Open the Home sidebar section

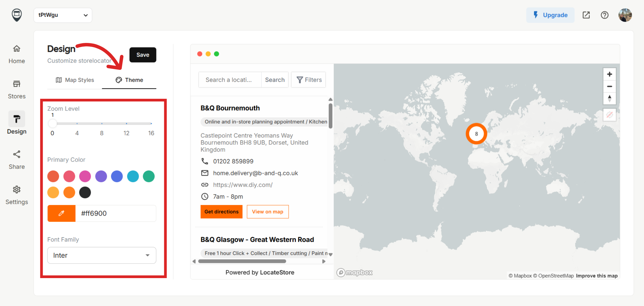[17, 54]
